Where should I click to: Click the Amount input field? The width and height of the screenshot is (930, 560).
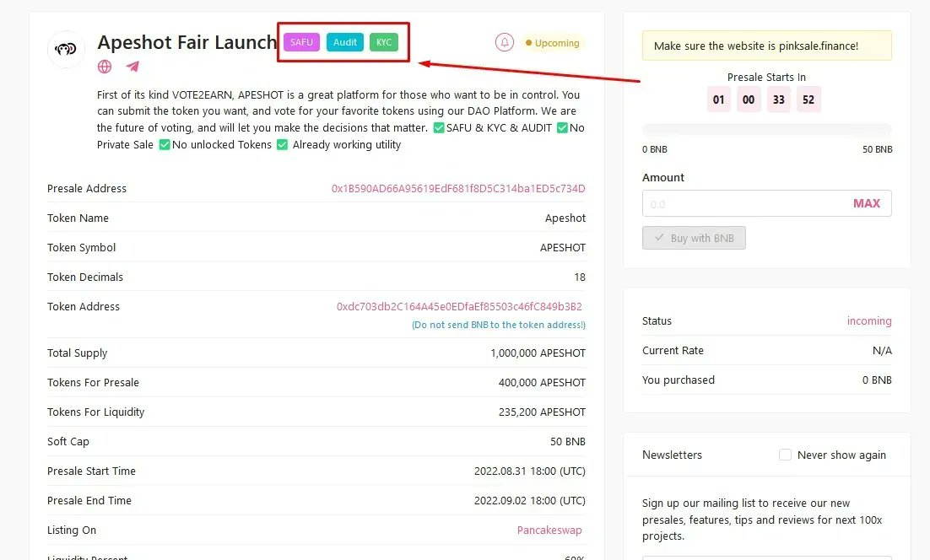766,203
